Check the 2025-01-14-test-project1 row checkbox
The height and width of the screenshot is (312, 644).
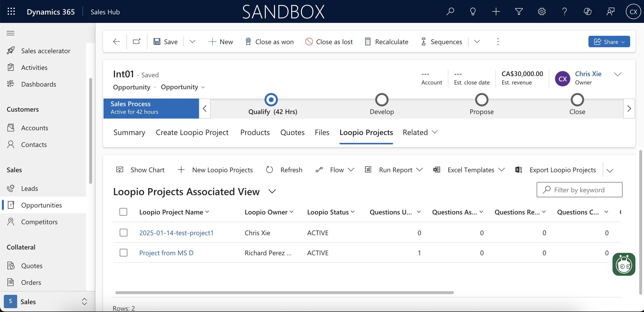point(124,233)
